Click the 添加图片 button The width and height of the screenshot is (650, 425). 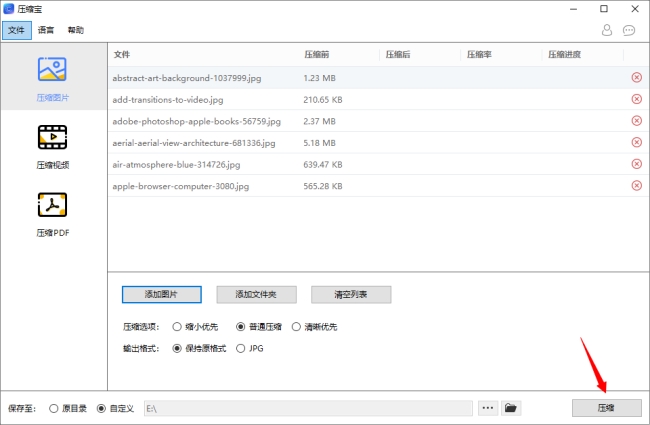pyautogui.click(x=162, y=294)
